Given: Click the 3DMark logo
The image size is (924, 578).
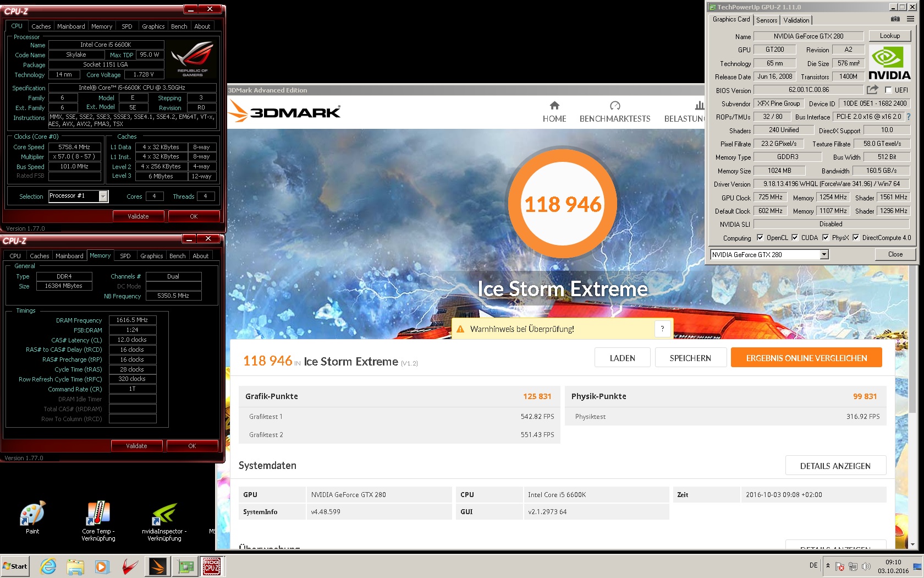Looking at the screenshot, I should 284,111.
